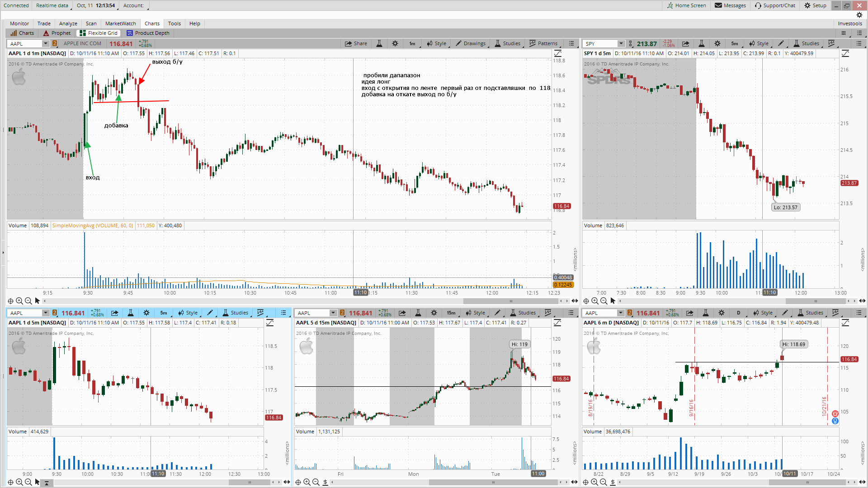Open MarketWatch menu tab
868x488 pixels.
(x=120, y=23)
